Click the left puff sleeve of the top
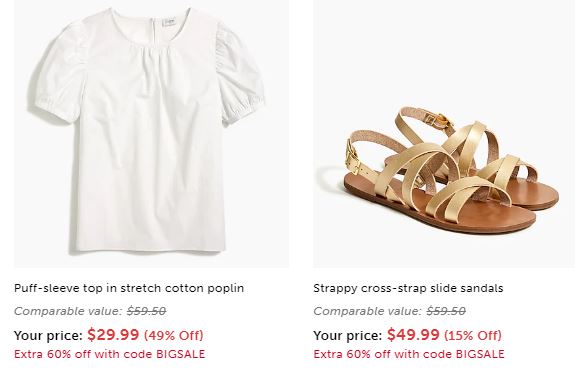Image resolution: width=575 pixels, height=369 pixels. (x=59, y=77)
